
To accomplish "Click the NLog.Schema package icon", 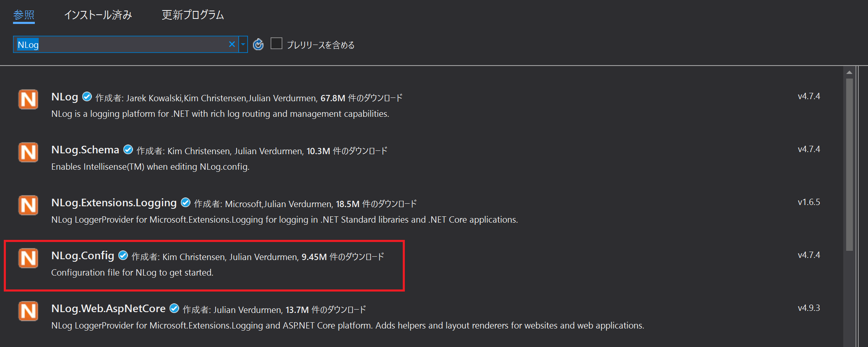I will point(28,152).
